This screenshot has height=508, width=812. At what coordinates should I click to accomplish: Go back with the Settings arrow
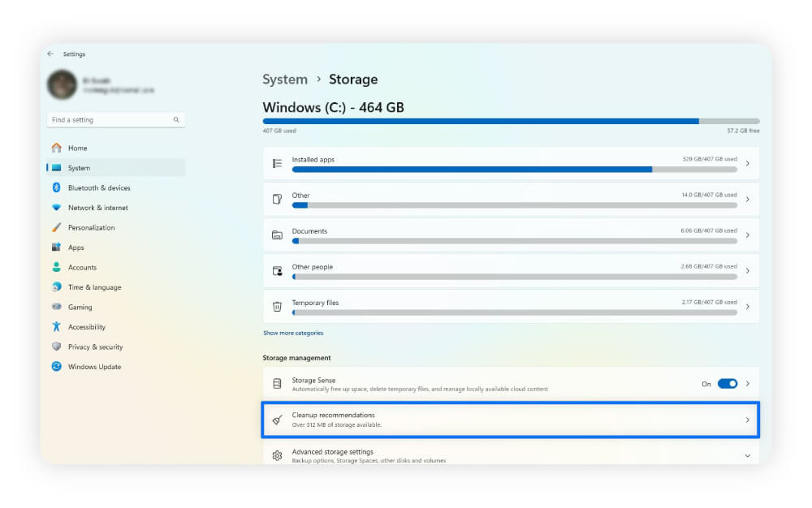50,54
